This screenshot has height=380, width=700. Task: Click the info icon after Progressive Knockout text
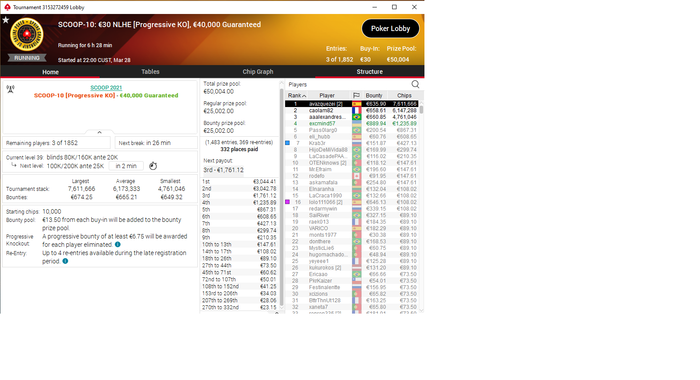[118, 244]
